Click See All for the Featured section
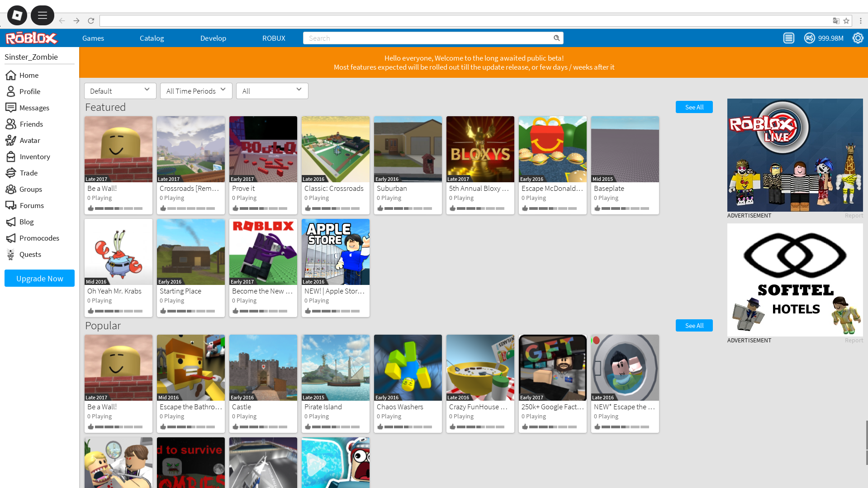868x488 pixels. pyautogui.click(x=694, y=107)
